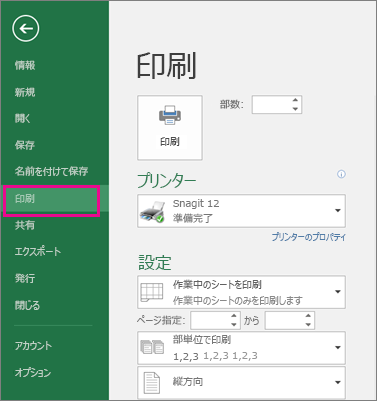
Task: Click the printer info icon beside プリンター
Action: pyautogui.click(x=341, y=174)
